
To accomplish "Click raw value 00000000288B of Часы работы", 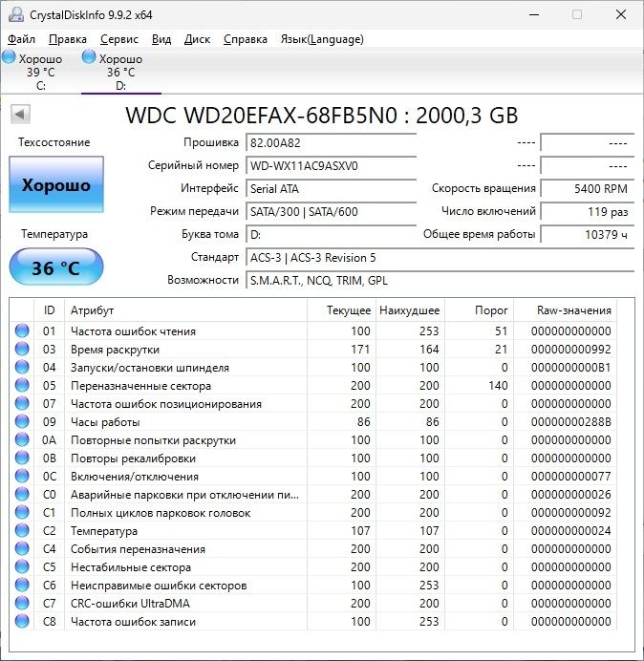I will (571, 422).
